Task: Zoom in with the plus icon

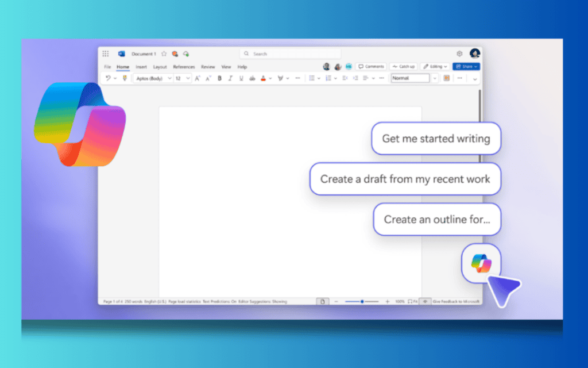Action: point(388,301)
